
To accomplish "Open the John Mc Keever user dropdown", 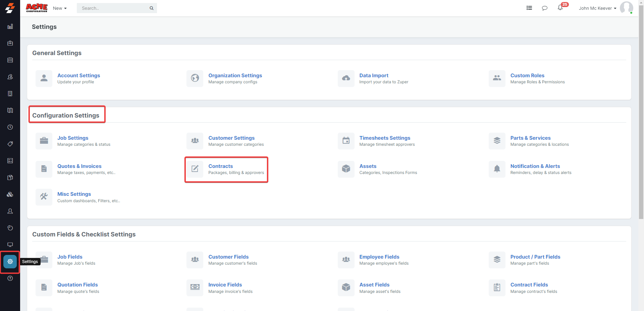I will (x=597, y=8).
